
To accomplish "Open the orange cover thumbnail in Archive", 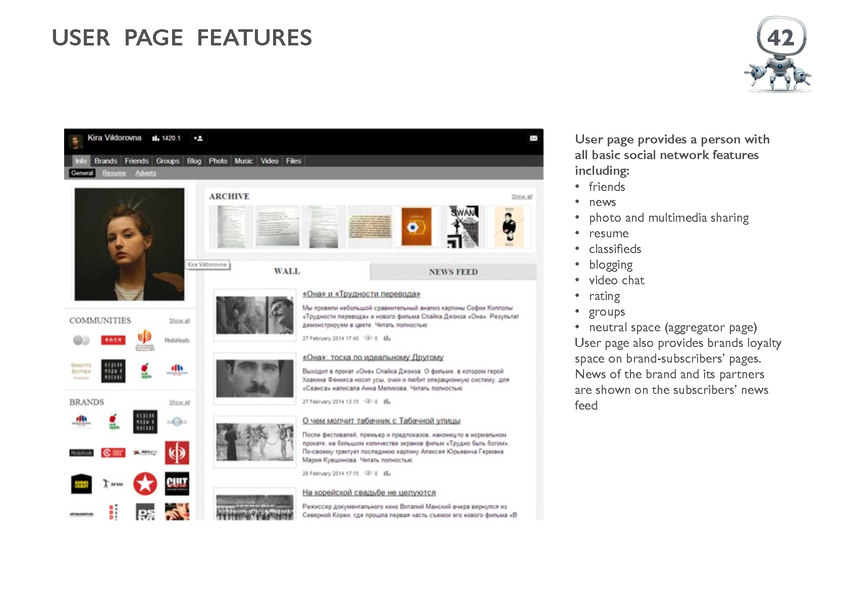I will [x=416, y=227].
